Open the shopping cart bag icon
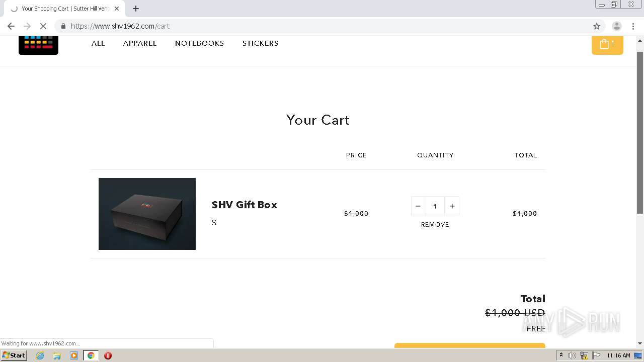Screen dimensions: 644x362 click(607, 44)
